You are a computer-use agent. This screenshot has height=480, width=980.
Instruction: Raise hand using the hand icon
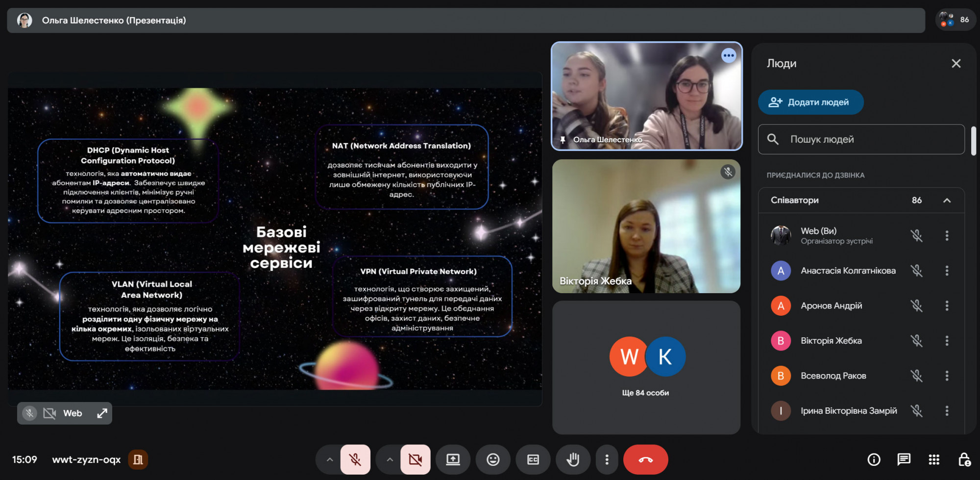573,459
